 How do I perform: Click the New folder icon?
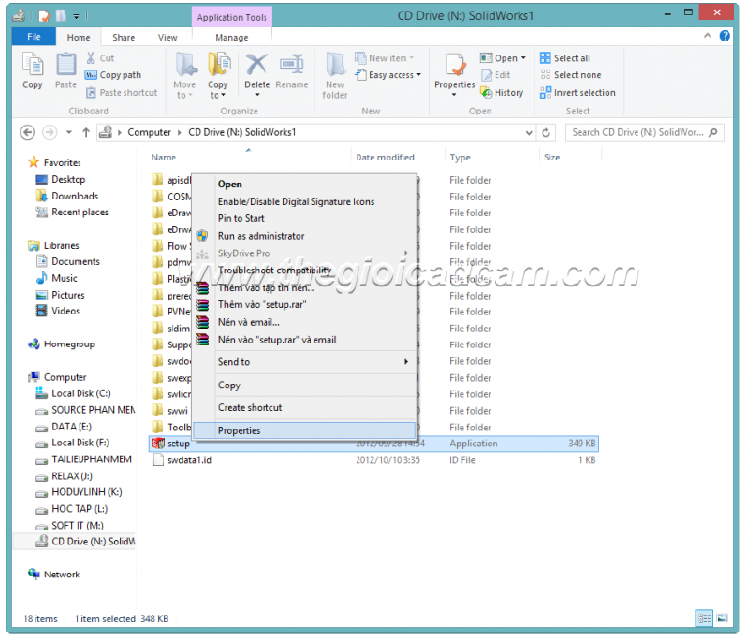point(335,64)
